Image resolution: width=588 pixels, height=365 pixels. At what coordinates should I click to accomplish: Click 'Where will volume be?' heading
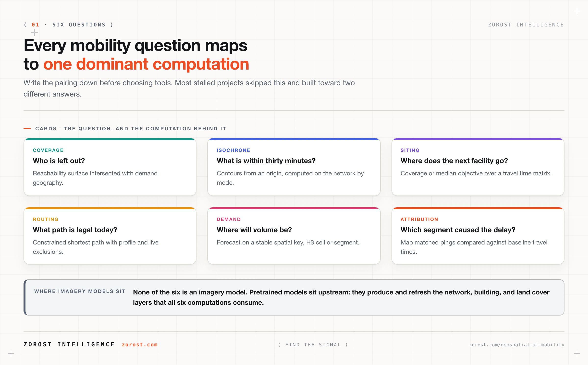pyautogui.click(x=254, y=230)
